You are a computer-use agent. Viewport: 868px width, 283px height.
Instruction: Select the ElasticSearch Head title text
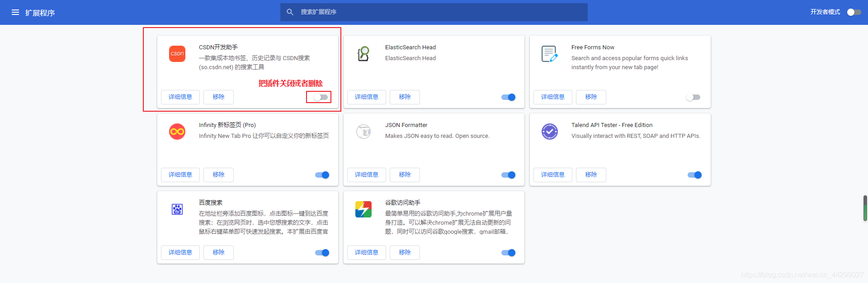tap(410, 47)
